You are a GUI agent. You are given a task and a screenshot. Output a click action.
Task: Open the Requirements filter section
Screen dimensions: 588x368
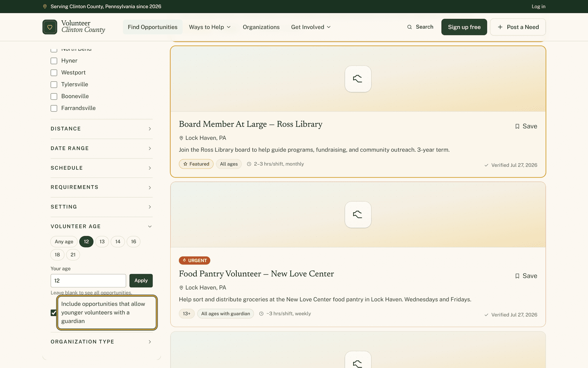(102, 187)
